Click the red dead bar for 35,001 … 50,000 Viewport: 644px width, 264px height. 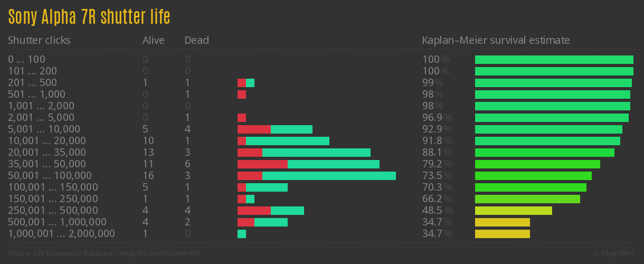[262, 164]
